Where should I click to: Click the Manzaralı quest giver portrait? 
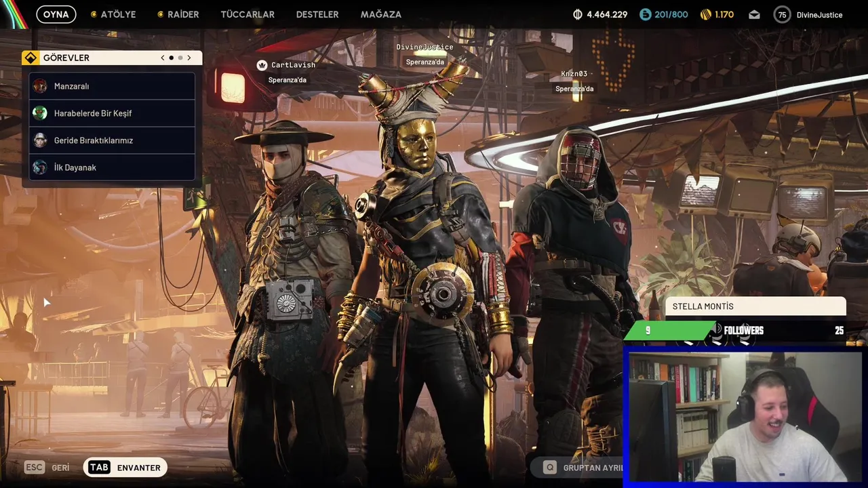(x=40, y=86)
